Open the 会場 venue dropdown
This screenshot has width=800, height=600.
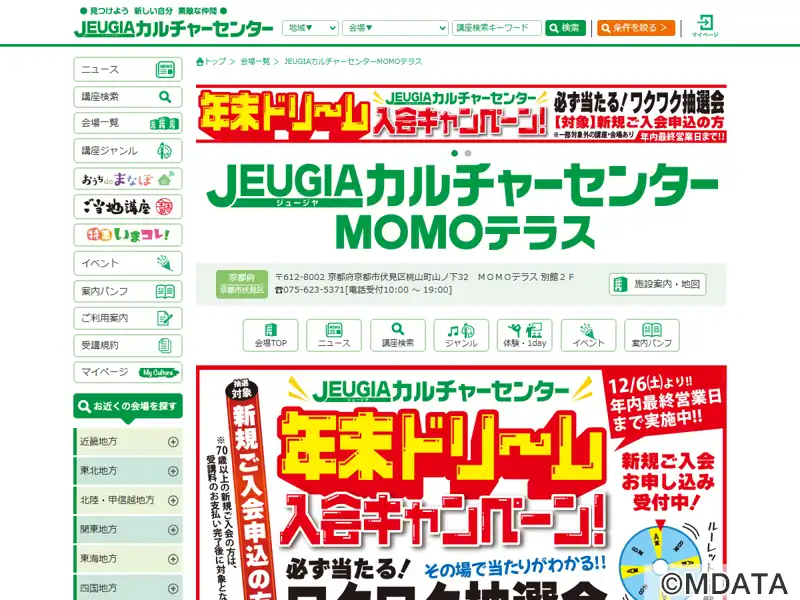pos(395,28)
